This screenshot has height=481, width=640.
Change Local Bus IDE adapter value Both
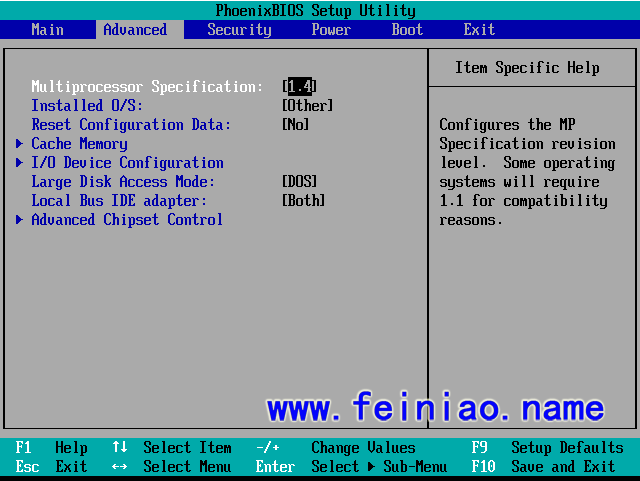click(x=303, y=200)
